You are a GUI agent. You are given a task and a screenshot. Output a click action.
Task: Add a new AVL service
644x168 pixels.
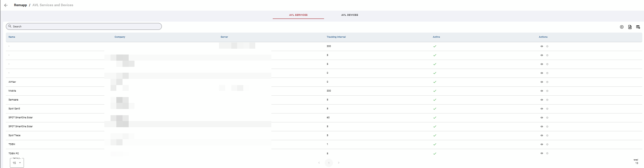[622, 27]
